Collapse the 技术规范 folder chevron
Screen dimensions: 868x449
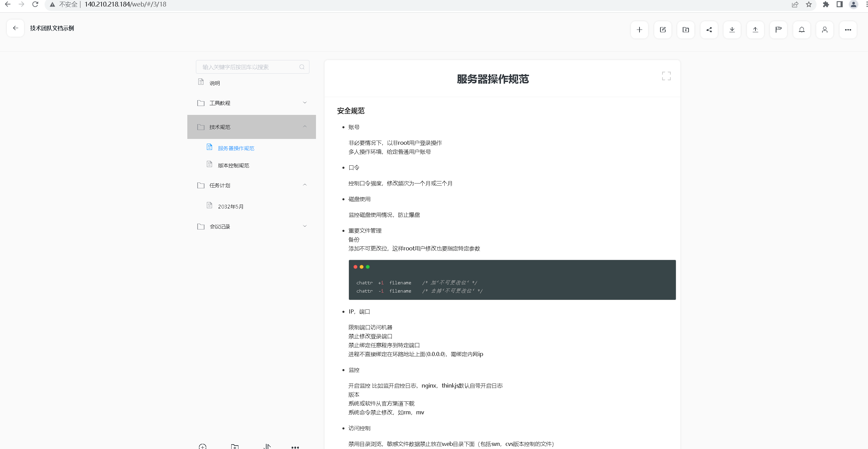click(x=305, y=127)
